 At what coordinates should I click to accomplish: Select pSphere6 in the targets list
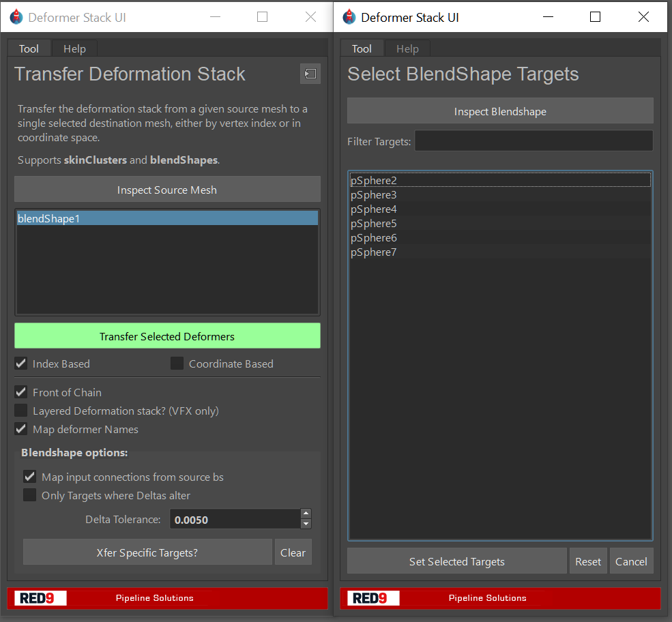point(500,237)
